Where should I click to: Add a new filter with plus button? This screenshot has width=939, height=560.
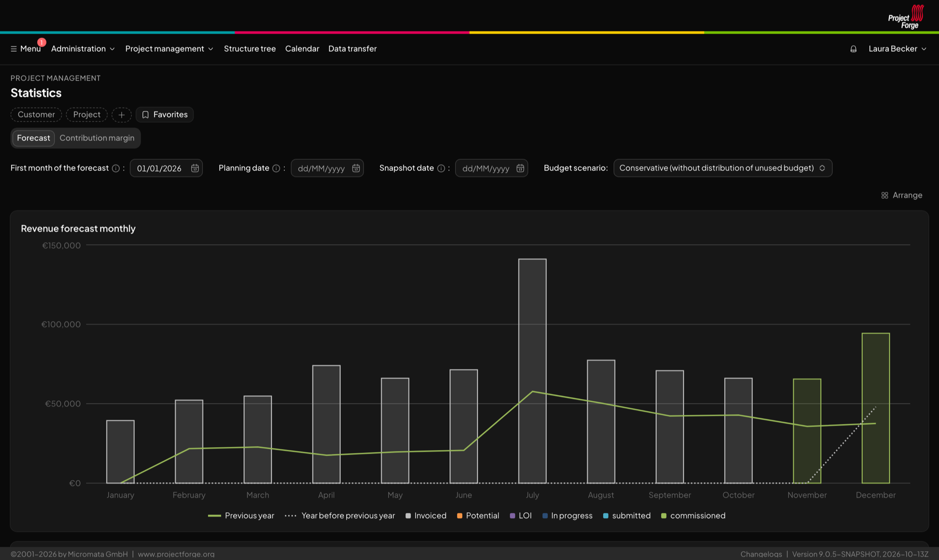coord(121,115)
